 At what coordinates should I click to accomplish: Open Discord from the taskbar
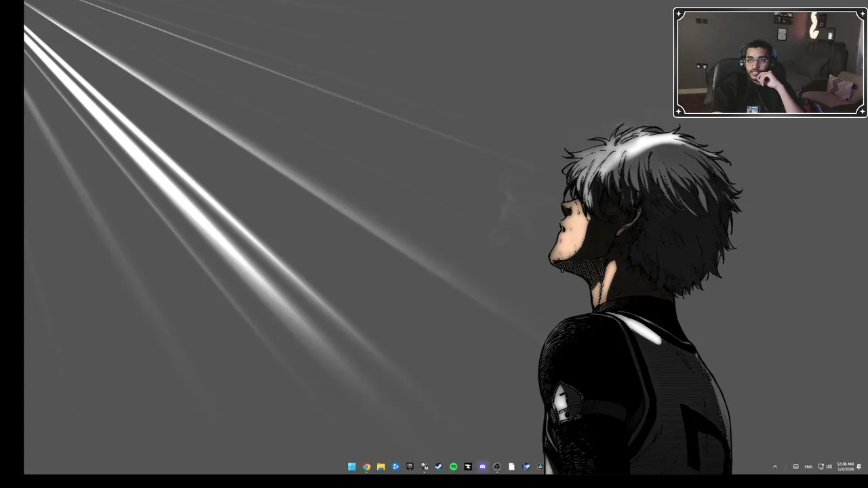[x=482, y=466]
